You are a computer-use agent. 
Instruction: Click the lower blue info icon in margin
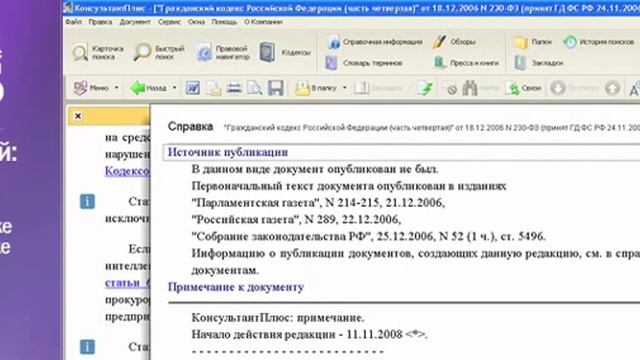[x=87, y=347]
